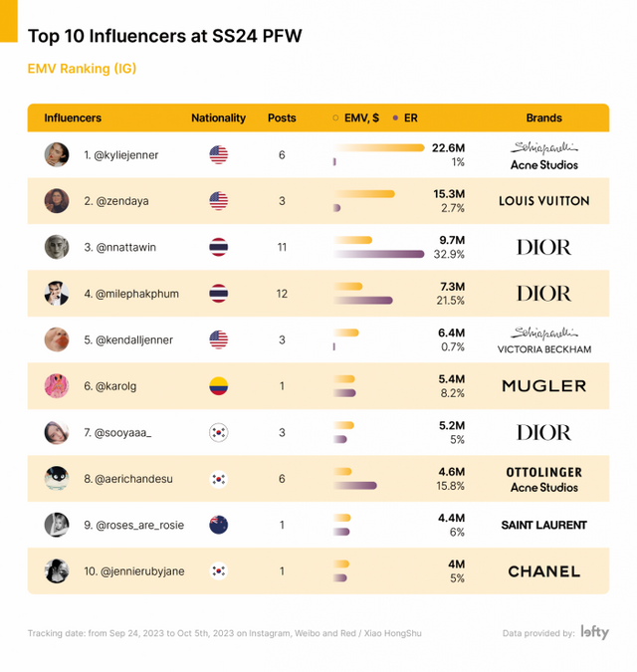Select the Influencers column header
Viewport: 637px width, 672px height.
(x=73, y=117)
